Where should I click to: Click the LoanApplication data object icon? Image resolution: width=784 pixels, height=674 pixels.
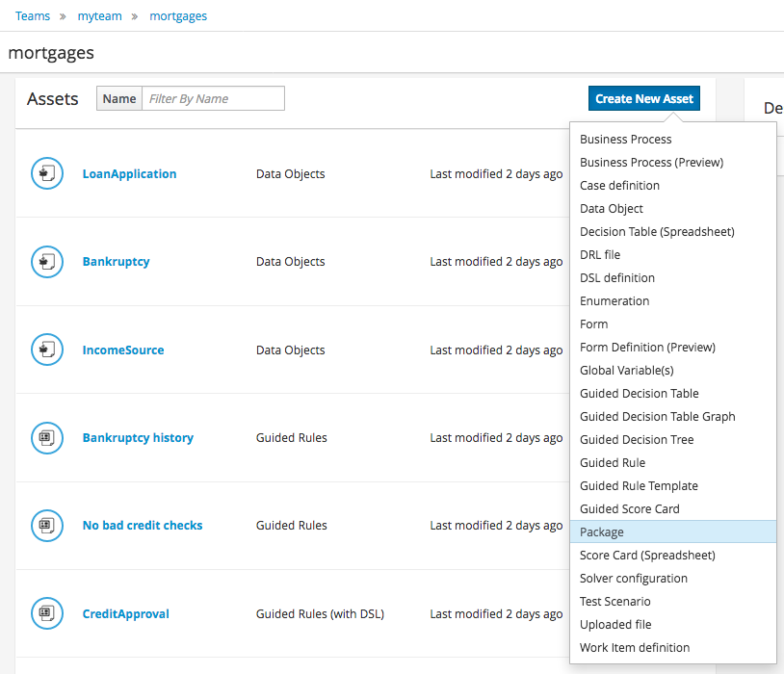(47, 173)
